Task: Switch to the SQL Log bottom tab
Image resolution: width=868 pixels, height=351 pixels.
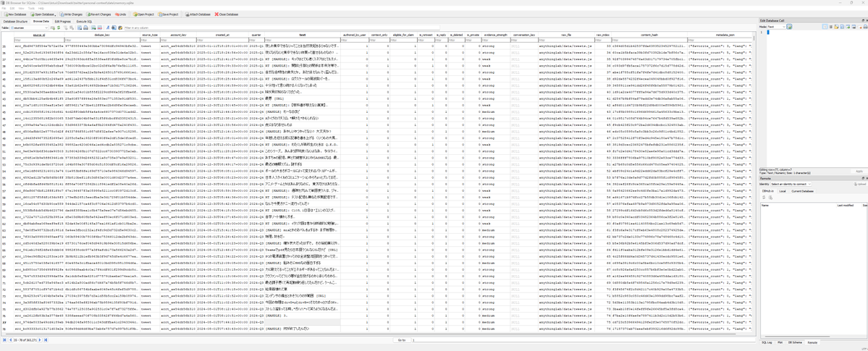Action: [x=767, y=343]
